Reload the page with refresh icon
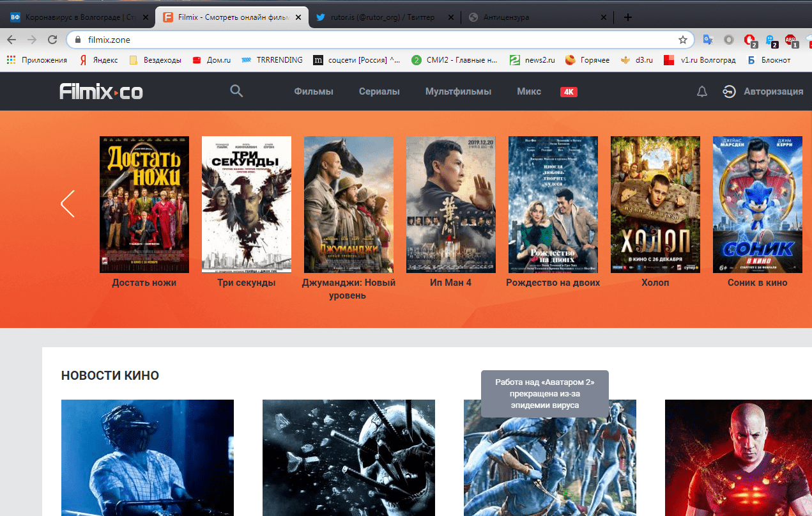812x516 pixels. click(52, 40)
